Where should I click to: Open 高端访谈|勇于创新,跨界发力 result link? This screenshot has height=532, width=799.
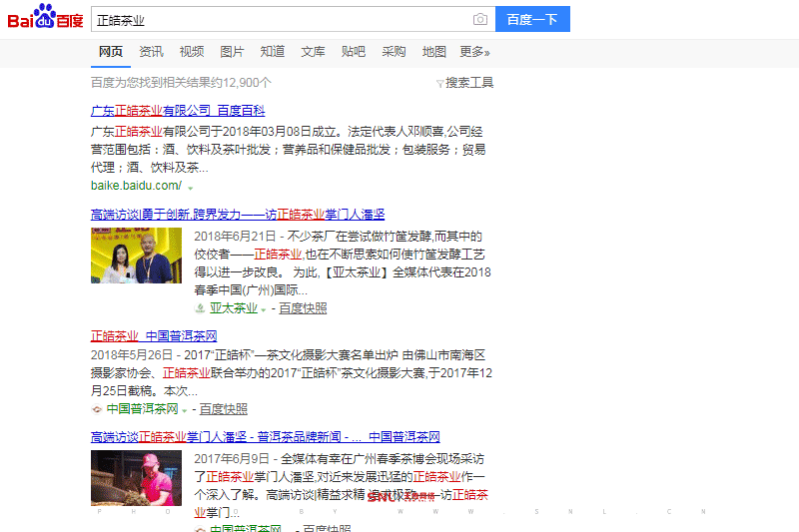click(x=238, y=215)
